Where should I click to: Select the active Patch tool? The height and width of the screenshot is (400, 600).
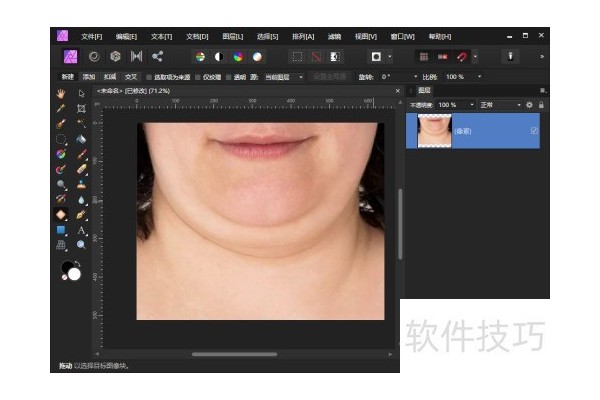point(61,214)
